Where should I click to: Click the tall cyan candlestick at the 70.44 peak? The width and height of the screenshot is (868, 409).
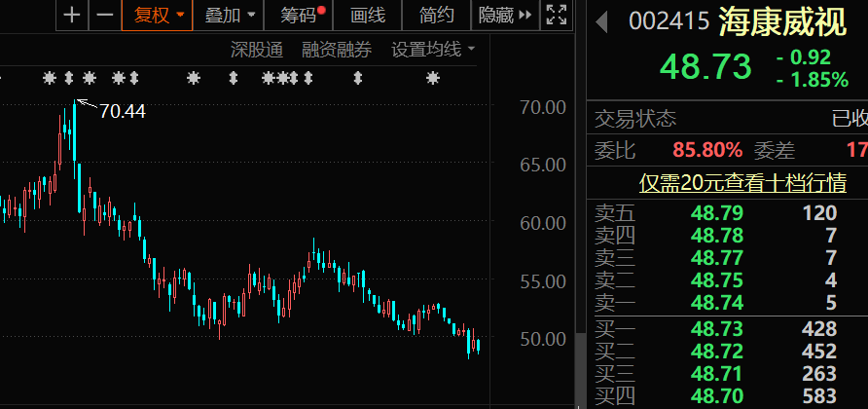[x=75, y=138]
